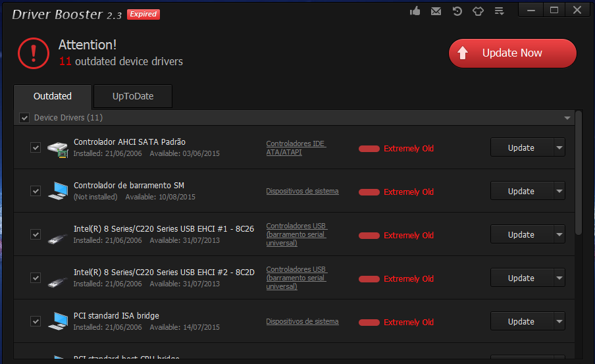Click the thumbs-up like icon
Image resolution: width=595 pixels, height=364 pixels.
(415, 11)
